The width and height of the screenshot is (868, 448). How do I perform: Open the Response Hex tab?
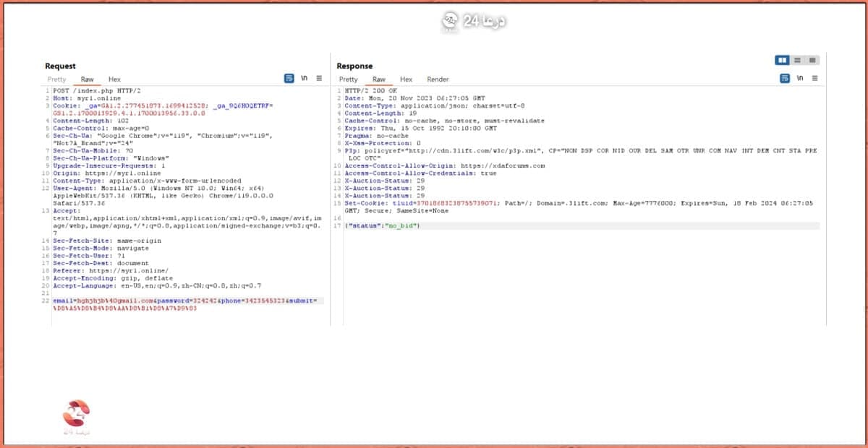(406, 79)
